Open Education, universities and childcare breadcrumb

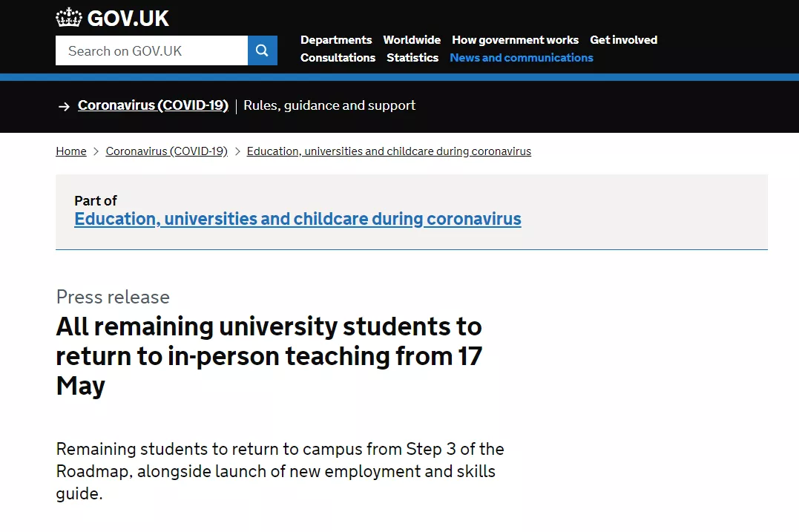389,151
